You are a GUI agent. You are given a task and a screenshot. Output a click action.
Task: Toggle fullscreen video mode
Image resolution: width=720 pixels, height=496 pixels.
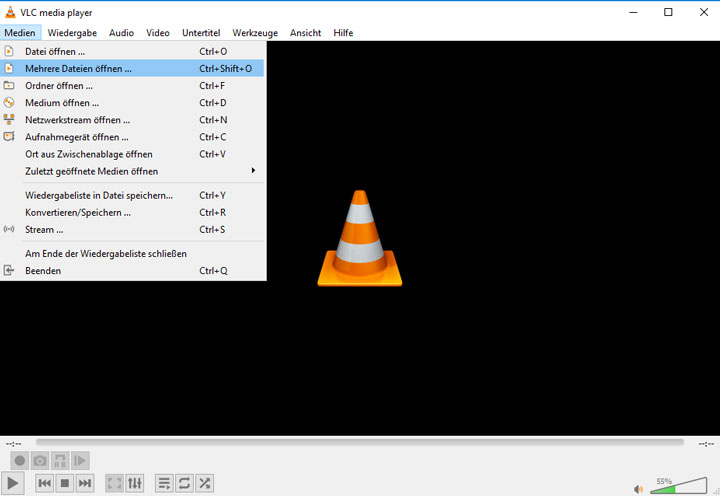pyautogui.click(x=114, y=483)
